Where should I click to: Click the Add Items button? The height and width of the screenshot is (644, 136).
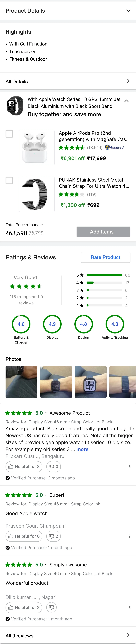[x=103, y=232]
